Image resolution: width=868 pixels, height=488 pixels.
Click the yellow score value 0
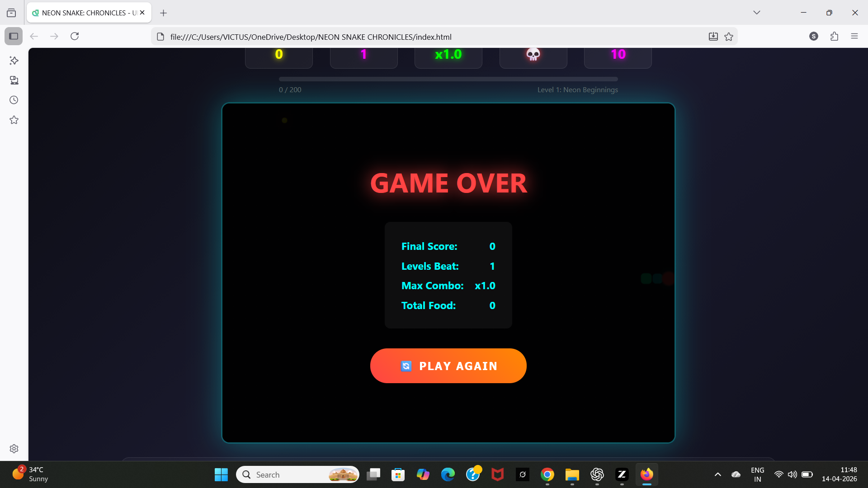279,54
